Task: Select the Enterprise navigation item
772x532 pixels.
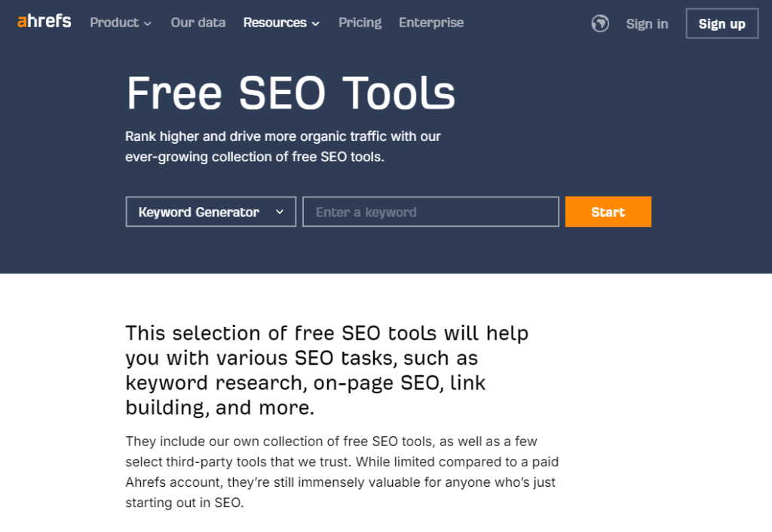Action: 431,23
